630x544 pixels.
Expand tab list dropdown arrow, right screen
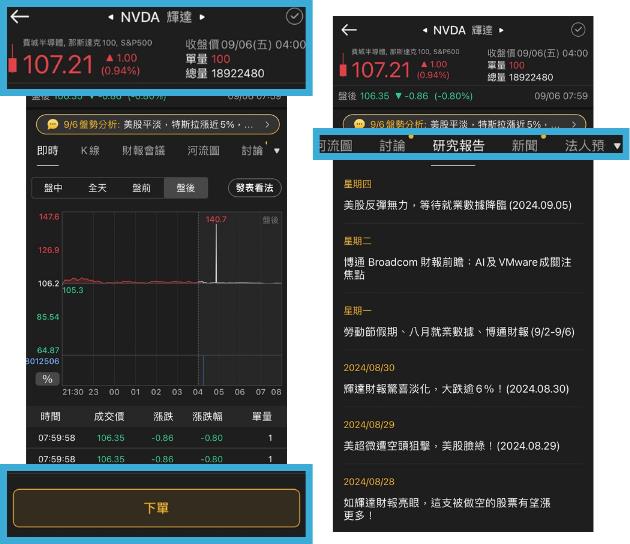[x=618, y=146]
